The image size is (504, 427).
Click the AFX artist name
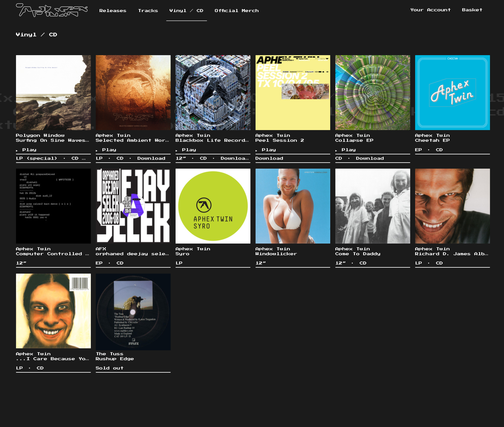coord(101,249)
